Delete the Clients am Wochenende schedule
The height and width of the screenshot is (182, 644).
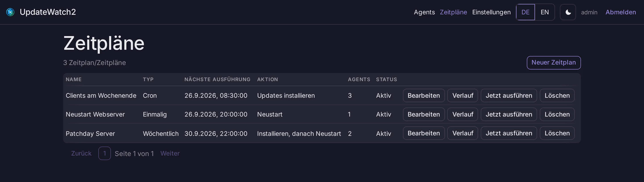tap(557, 95)
